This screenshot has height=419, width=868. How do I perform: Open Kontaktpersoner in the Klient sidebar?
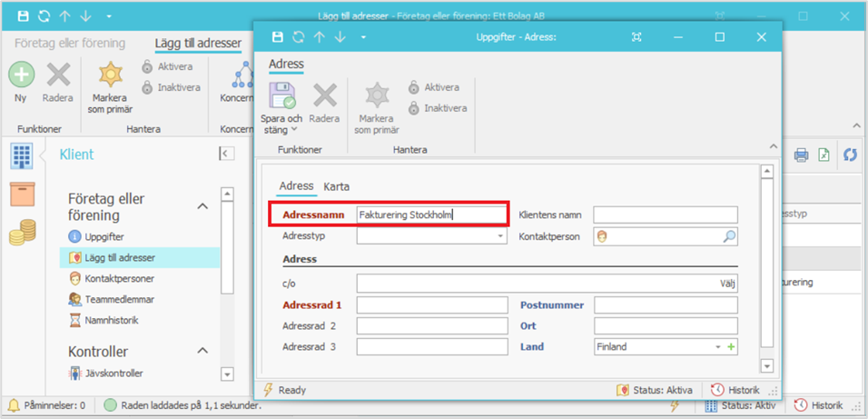(x=118, y=278)
